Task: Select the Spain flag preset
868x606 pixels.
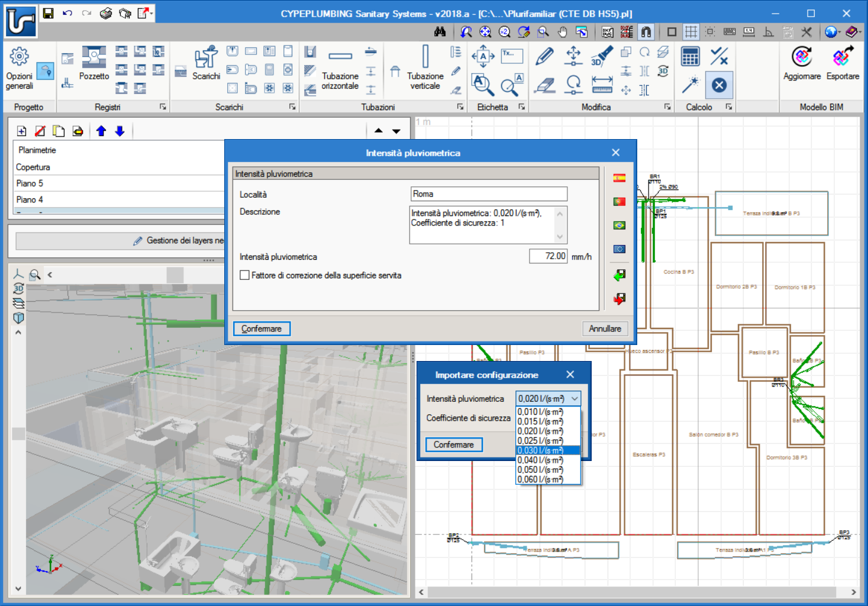Action: [x=619, y=178]
